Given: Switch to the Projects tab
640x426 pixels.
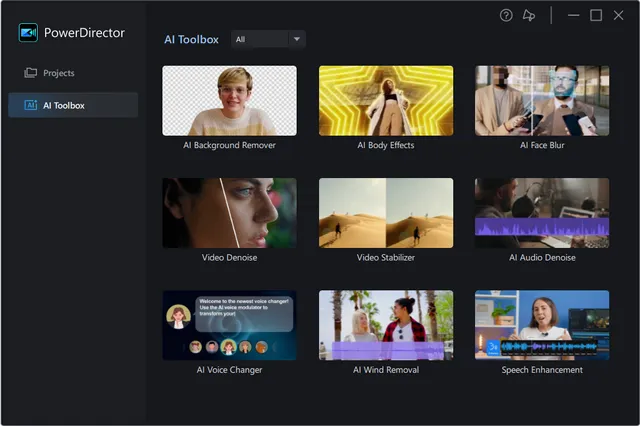Looking at the screenshot, I should [58, 73].
